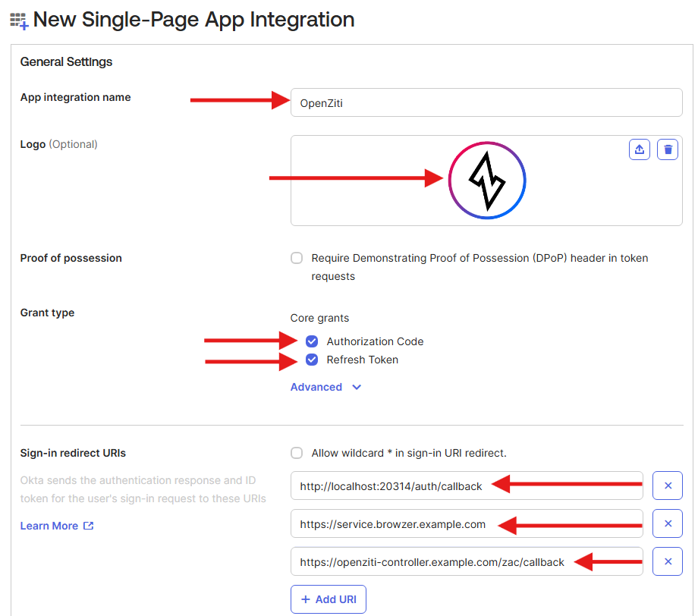Uncheck the Refresh Token grant
698x616 pixels.
pyautogui.click(x=312, y=360)
